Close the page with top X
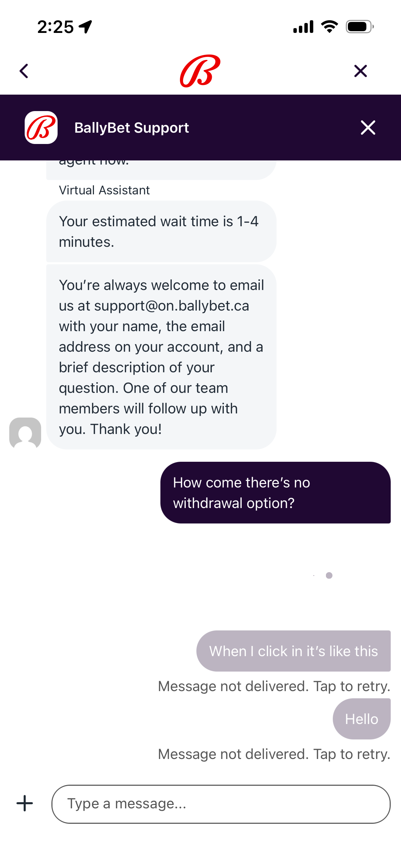 point(360,71)
